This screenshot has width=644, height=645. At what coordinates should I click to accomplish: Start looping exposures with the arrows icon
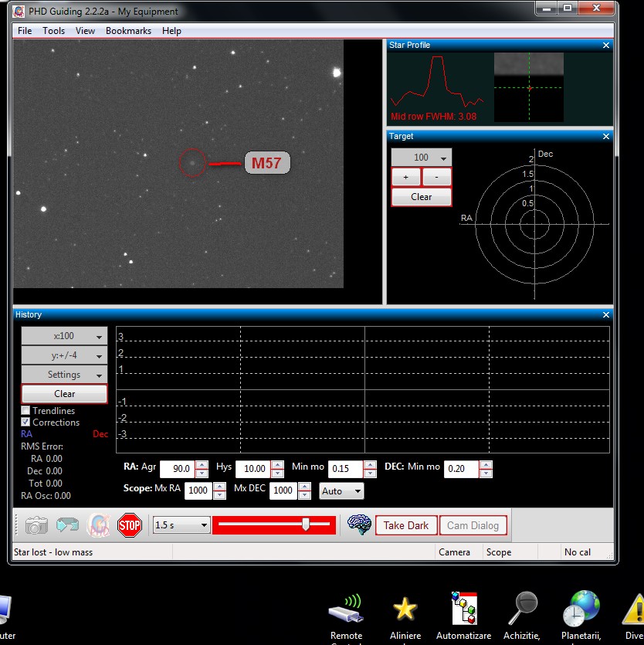67,525
